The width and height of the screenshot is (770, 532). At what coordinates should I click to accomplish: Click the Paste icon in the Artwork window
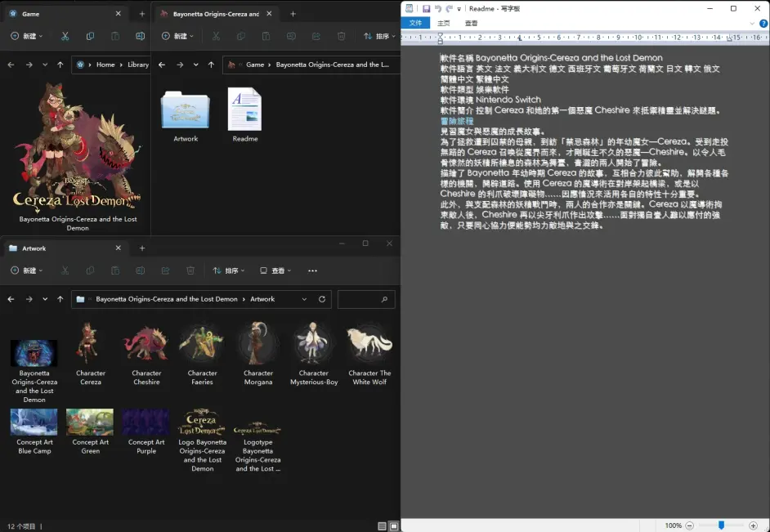click(x=115, y=270)
